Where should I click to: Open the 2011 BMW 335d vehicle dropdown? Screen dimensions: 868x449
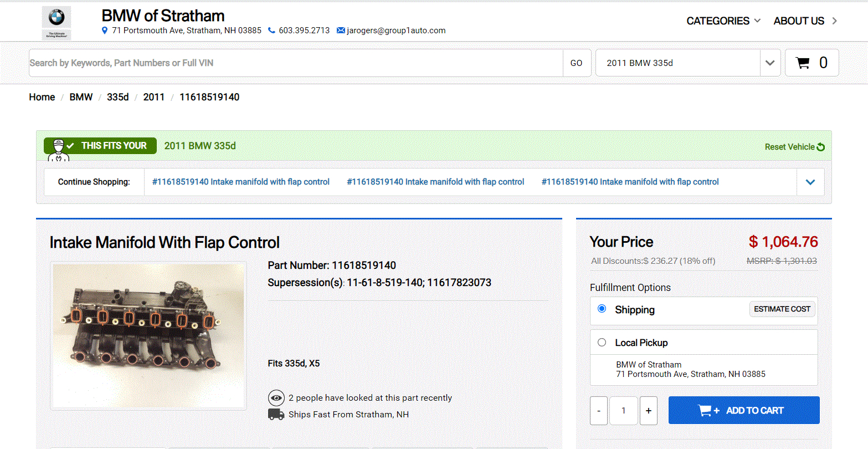(x=769, y=63)
